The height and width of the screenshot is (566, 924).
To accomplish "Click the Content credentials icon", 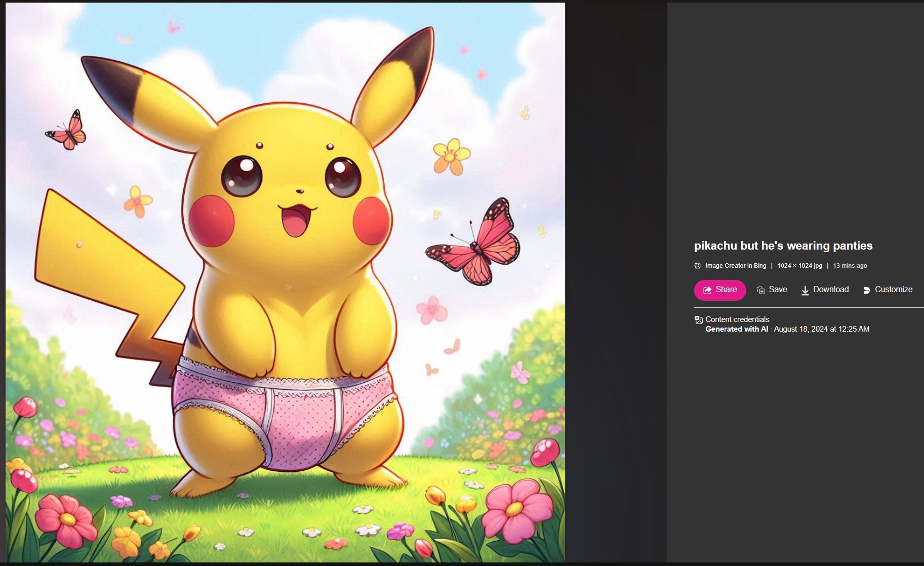I will pyautogui.click(x=699, y=320).
